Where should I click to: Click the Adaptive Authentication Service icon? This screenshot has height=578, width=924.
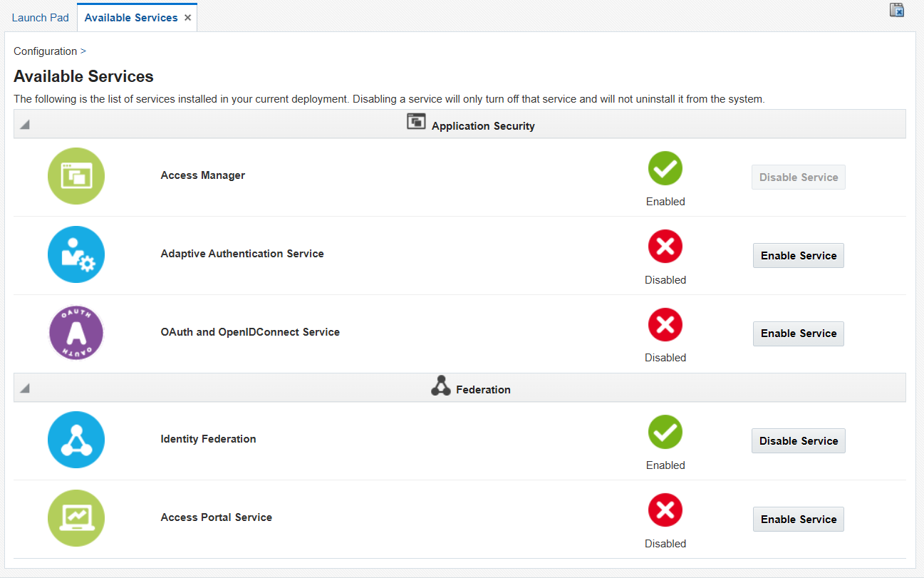pos(76,254)
